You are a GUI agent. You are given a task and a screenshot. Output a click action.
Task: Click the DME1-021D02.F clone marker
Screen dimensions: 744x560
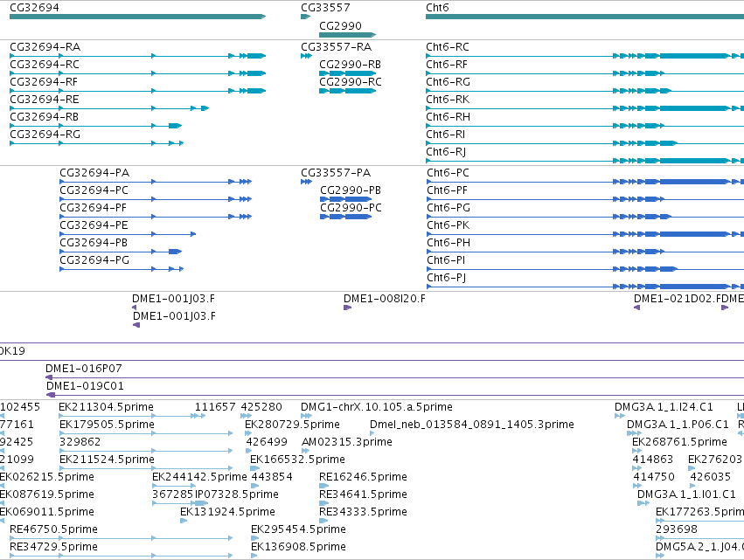coord(636,308)
